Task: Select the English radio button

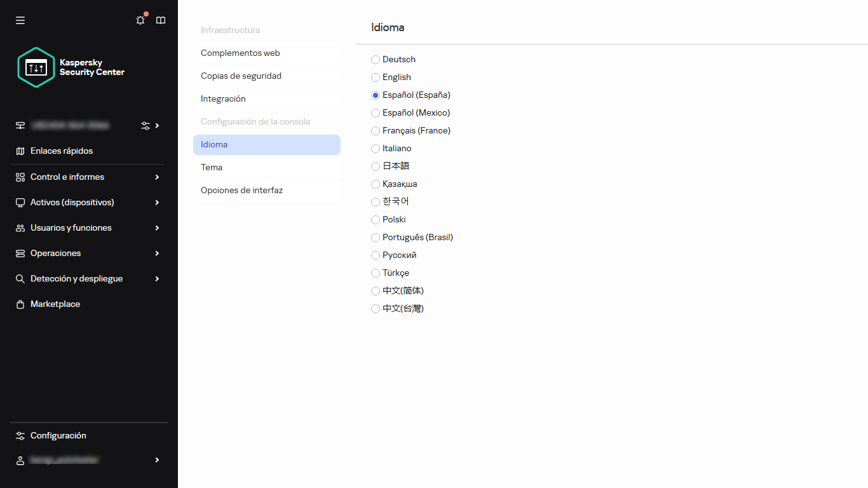Action: [376, 78]
